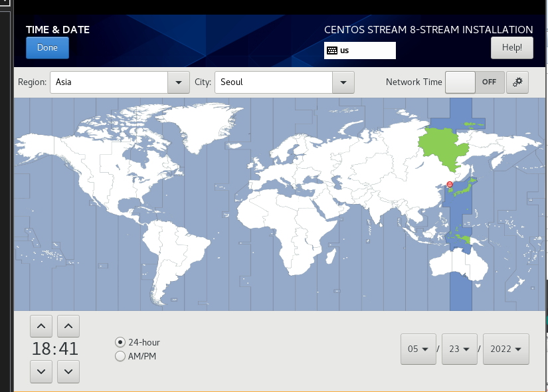
Task: Click the red Seoul location pin on map
Action: coord(450,184)
